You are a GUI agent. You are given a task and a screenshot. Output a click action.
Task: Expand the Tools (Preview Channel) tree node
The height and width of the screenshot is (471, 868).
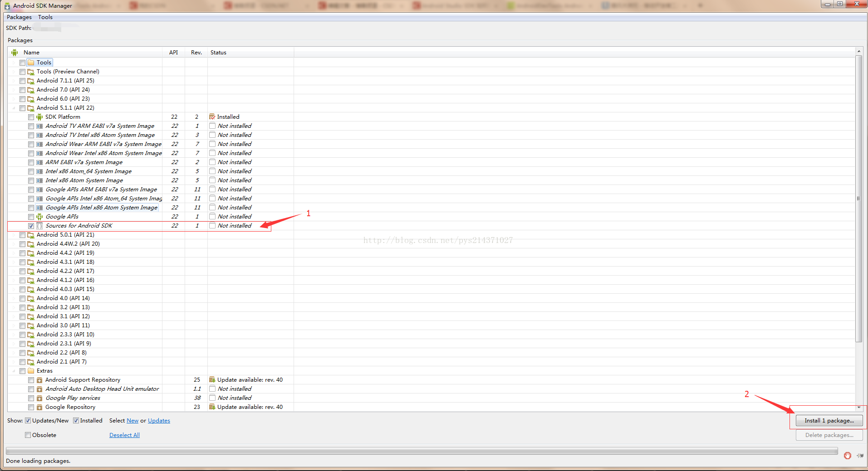click(x=14, y=72)
